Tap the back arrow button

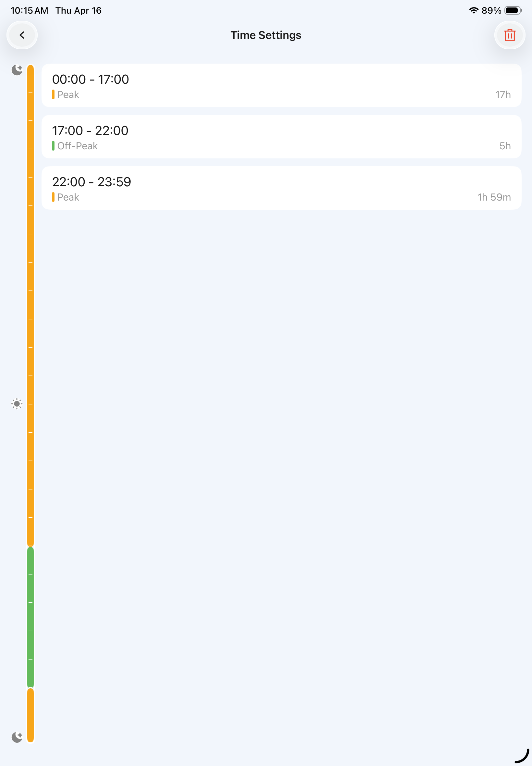(x=22, y=35)
